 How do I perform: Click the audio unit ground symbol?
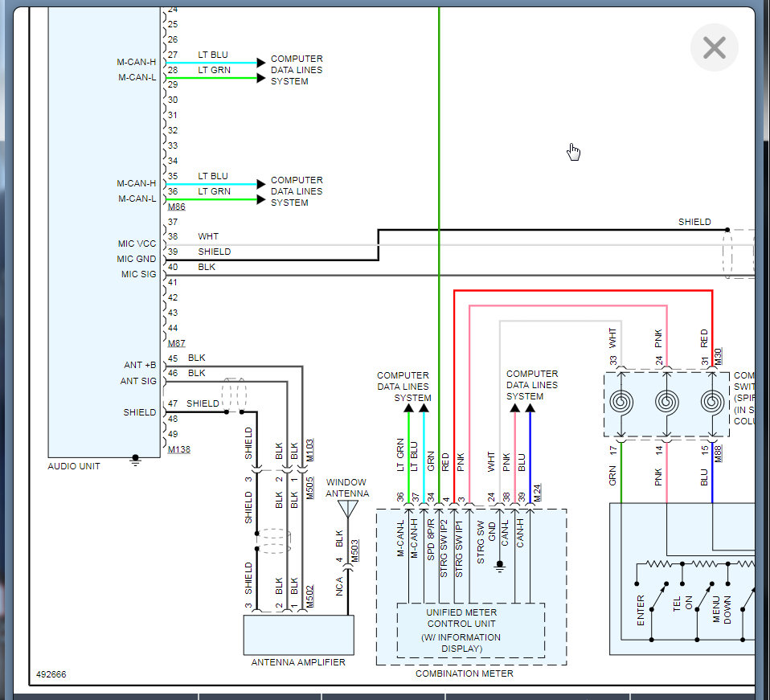(x=135, y=461)
